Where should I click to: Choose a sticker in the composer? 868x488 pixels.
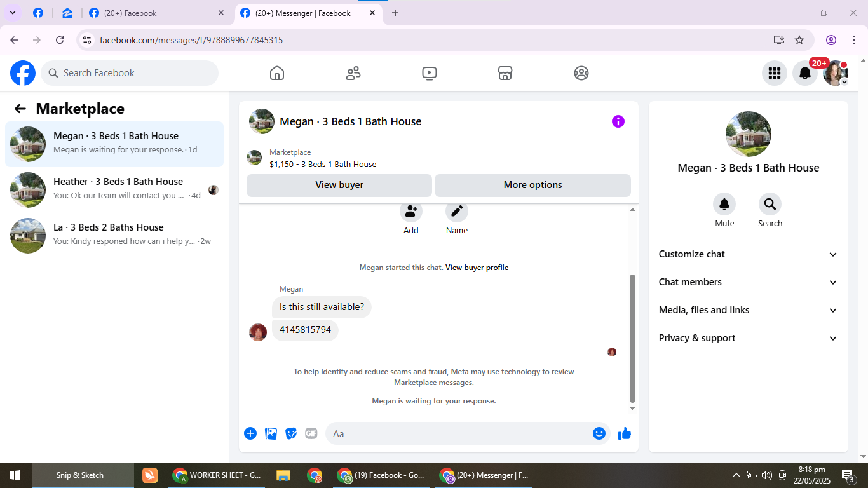(x=291, y=433)
